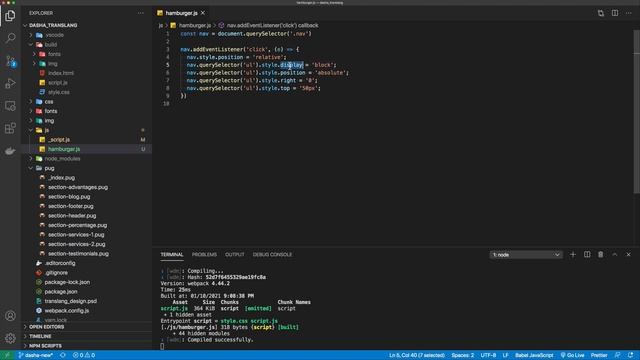The image size is (640, 360).
Task: Collapse the DASHA_TRANSLANG project root
Action: pos(53,25)
